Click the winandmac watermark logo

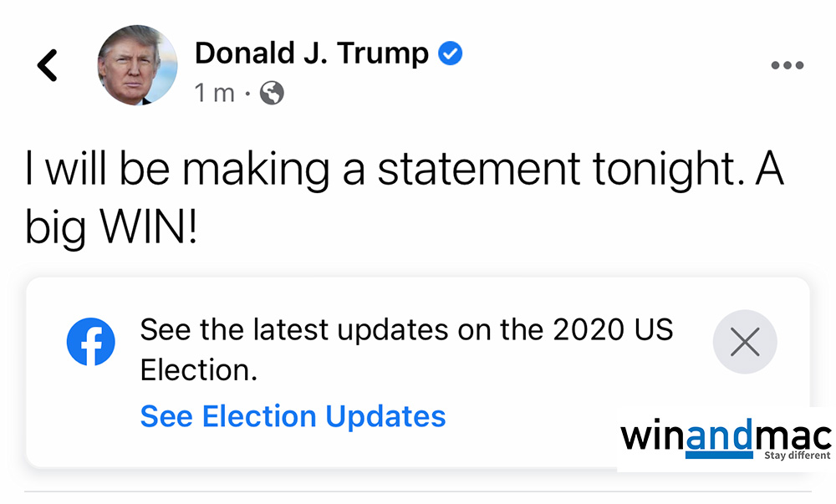point(726,438)
